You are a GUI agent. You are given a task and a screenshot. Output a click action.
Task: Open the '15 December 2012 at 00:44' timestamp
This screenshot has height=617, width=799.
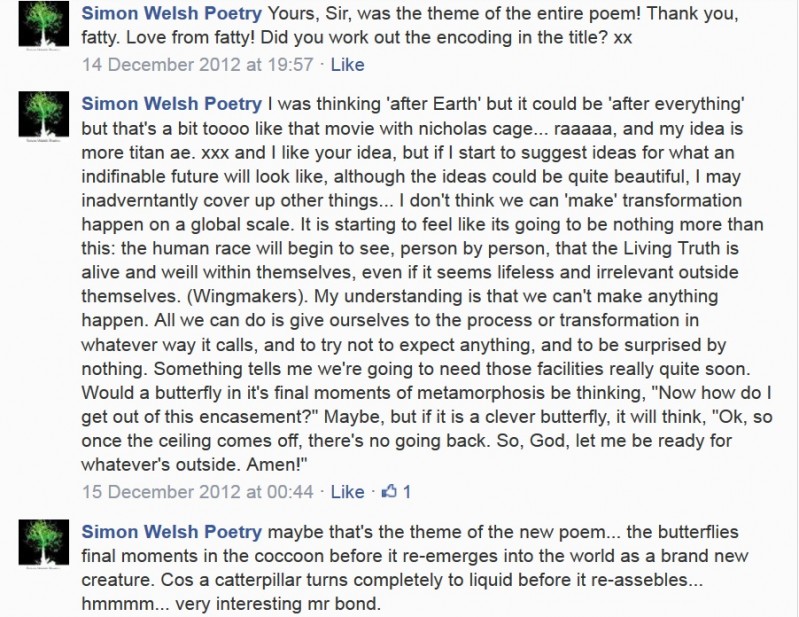[x=198, y=492]
